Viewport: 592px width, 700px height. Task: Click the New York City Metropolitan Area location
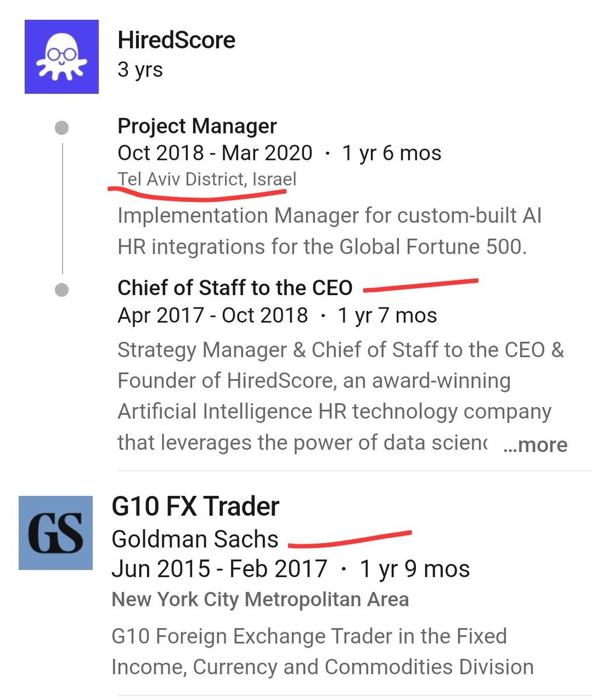[260, 599]
